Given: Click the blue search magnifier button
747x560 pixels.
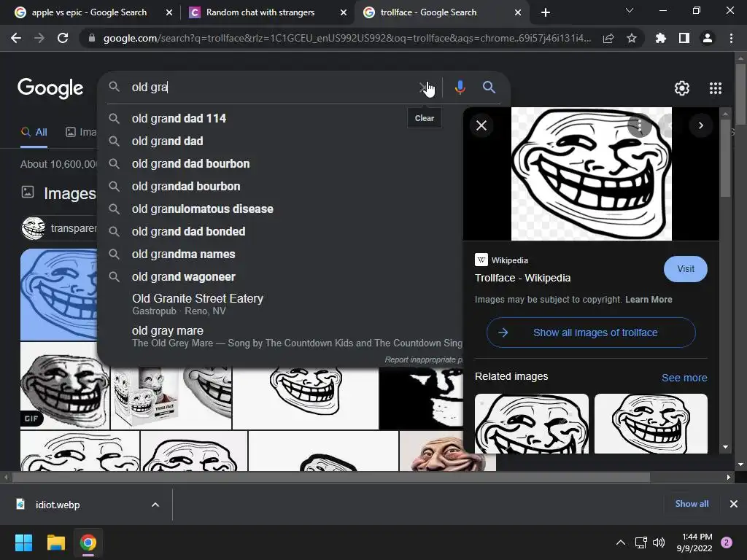Looking at the screenshot, I should (489, 87).
